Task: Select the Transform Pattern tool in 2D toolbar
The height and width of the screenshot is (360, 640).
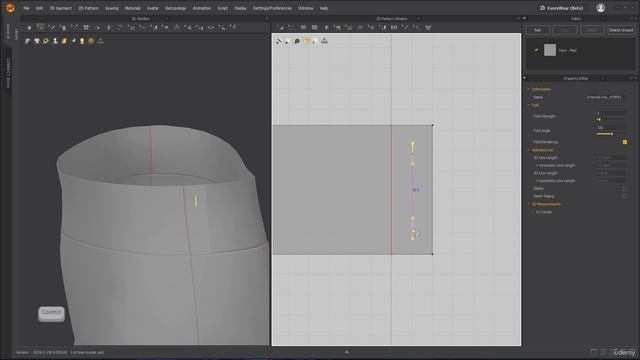Action: [291, 27]
